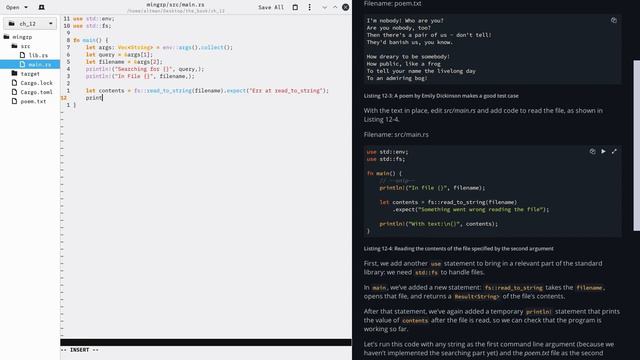Image resolution: width=640 pixels, height=360 pixels.
Task: Close the editor window with the X button
Action: (345, 7)
